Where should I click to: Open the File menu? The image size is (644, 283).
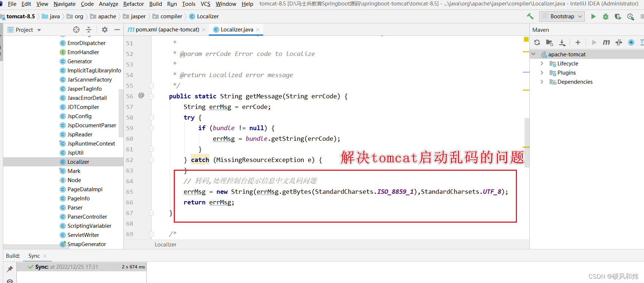(12, 4)
